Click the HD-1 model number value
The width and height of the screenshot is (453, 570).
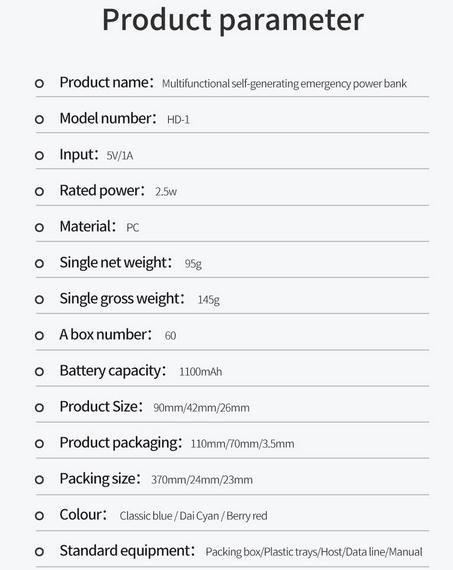178,120
